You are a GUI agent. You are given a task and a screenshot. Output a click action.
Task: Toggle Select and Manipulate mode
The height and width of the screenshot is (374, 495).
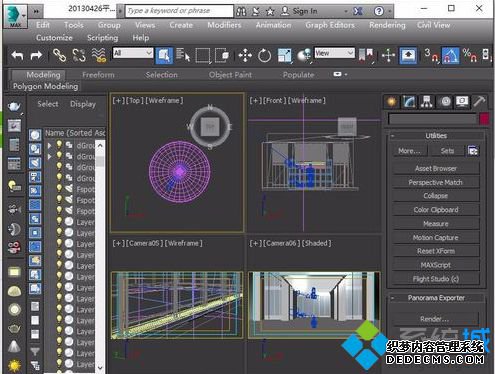(x=389, y=55)
